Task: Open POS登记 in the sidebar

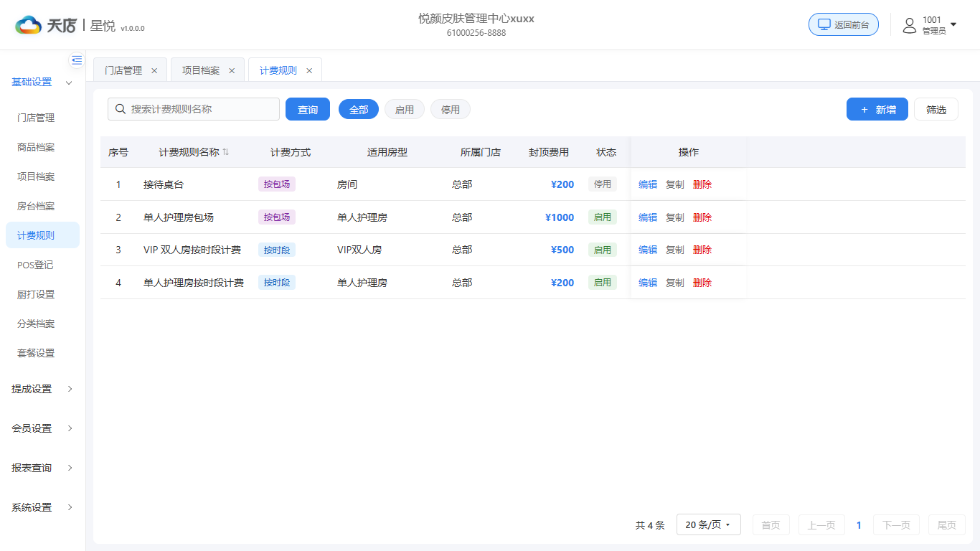Action: pos(42,265)
